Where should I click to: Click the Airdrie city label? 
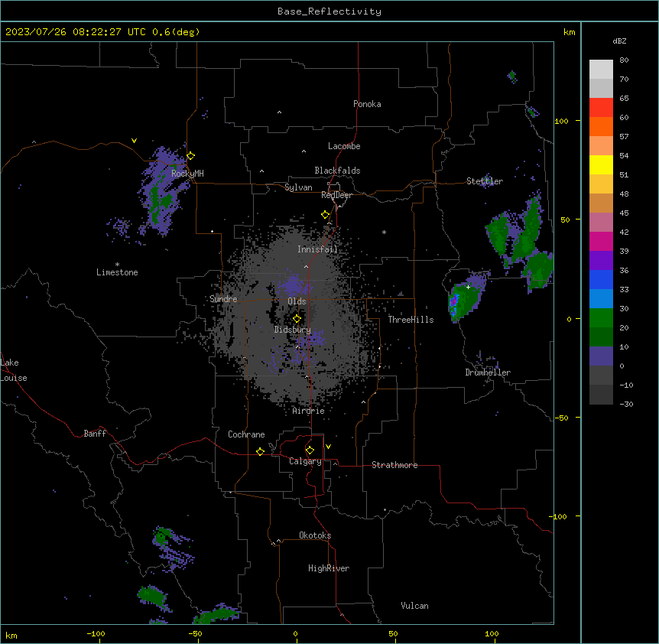(309, 411)
